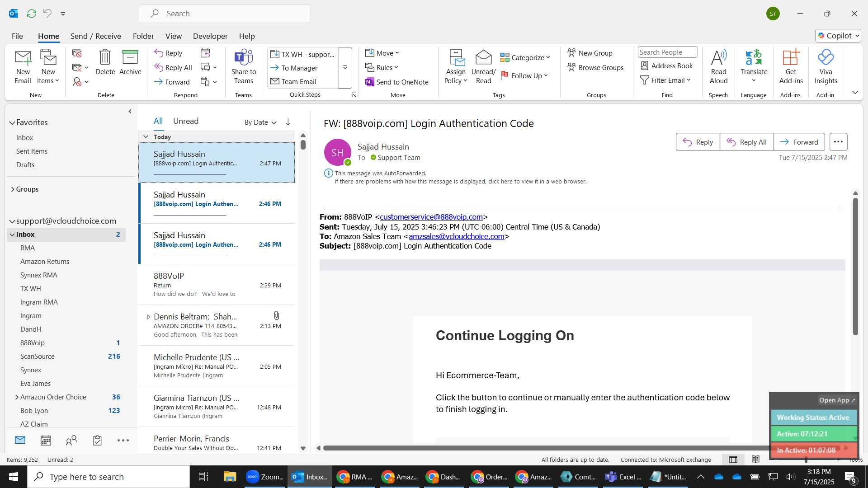Image resolution: width=868 pixels, height=488 pixels.
Task: Open the 888VoIP Return message
Action: point(217,285)
